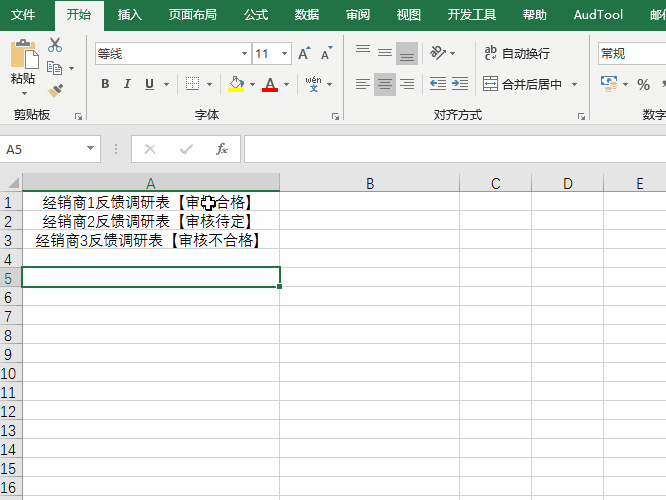The height and width of the screenshot is (500, 666).
Task: Click the Cut scissors icon
Action: click(x=55, y=45)
